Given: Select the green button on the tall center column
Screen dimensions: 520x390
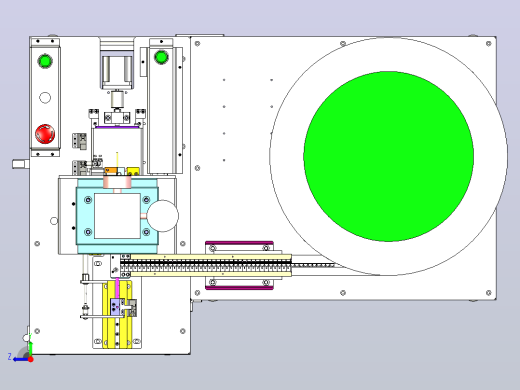Looking at the screenshot, I should (x=161, y=57).
